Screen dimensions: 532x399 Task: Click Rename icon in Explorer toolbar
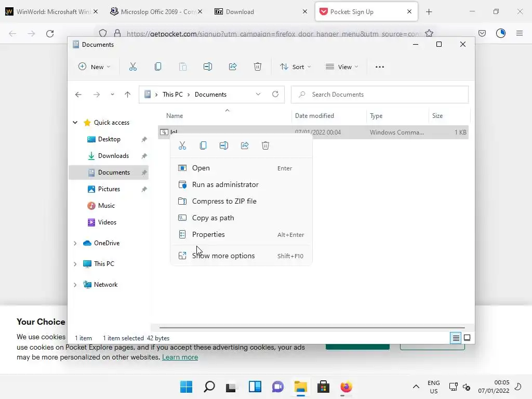tap(208, 67)
